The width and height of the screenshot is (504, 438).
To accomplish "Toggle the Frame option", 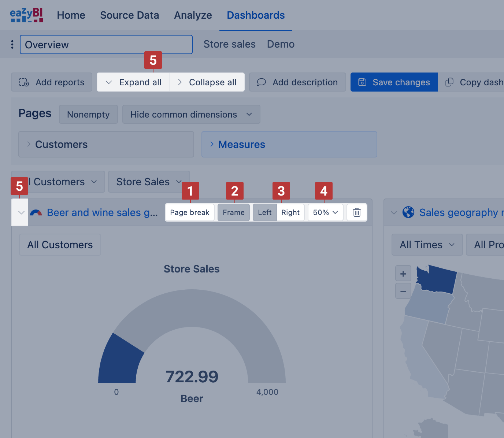I will point(234,212).
